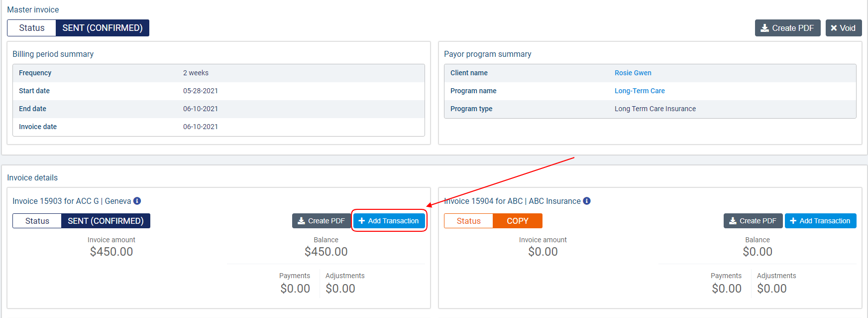This screenshot has height=318, width=868.
Task: Download the master invoice with Create PDF
Action: [787, 28]
